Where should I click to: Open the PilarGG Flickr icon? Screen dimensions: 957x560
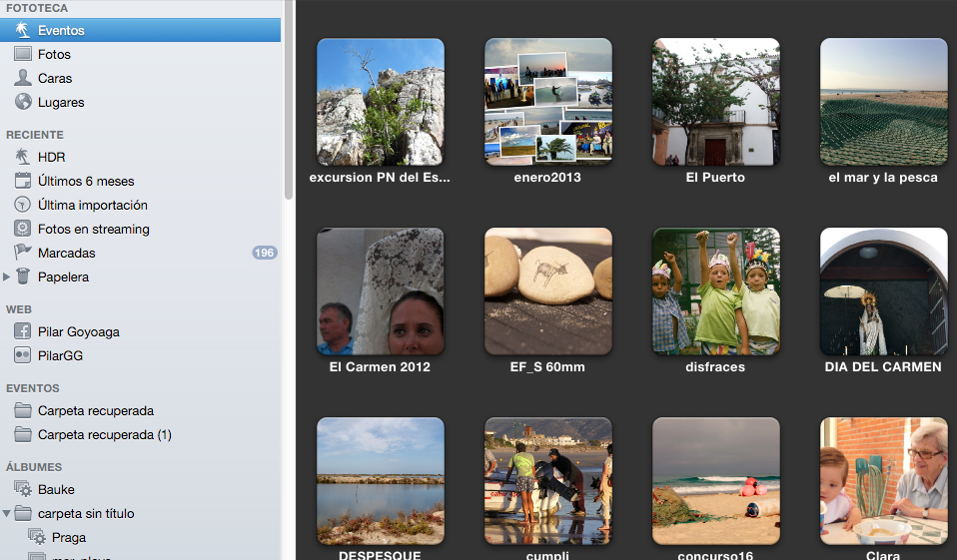tap(23, 355)
